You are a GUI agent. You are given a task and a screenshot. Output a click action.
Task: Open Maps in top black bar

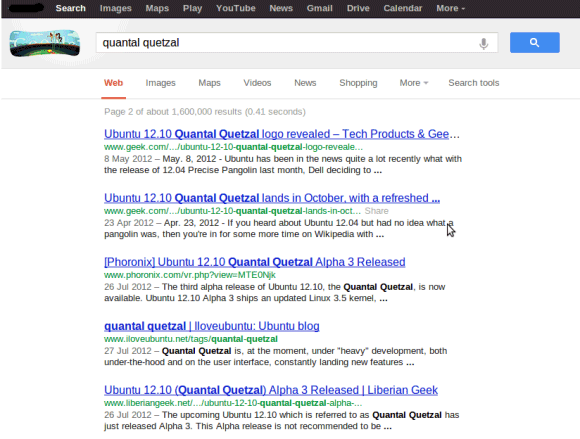coord(157,8)
